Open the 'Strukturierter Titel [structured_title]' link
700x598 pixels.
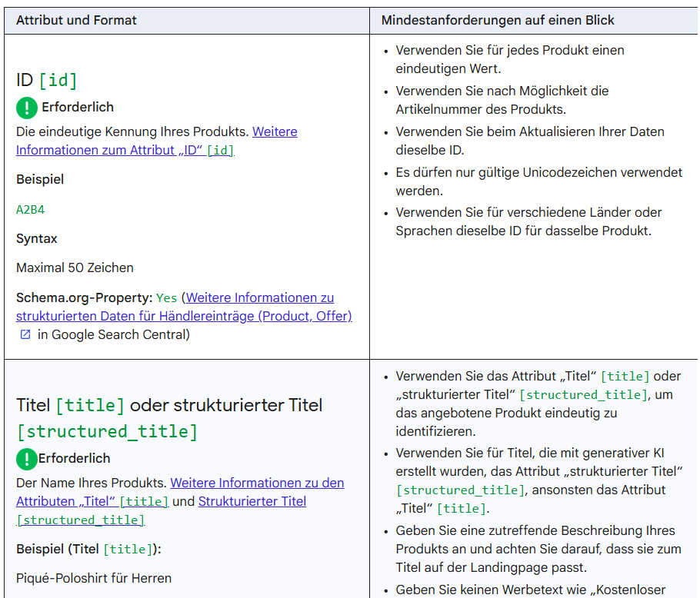coord(162,510)
